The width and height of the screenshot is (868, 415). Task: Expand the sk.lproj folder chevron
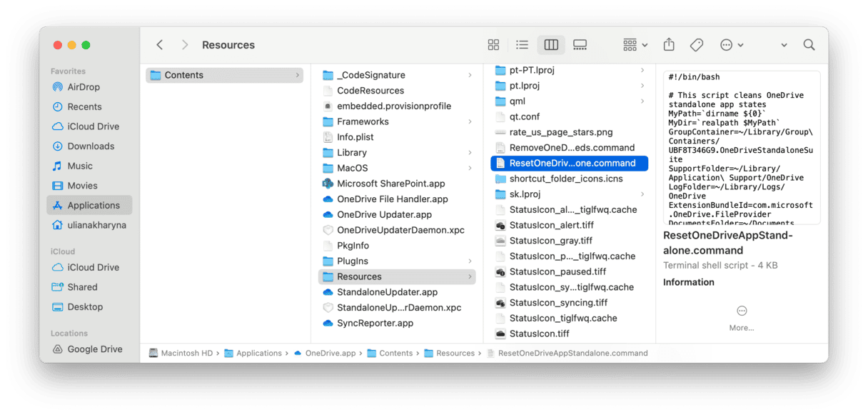tap(642, 194)
